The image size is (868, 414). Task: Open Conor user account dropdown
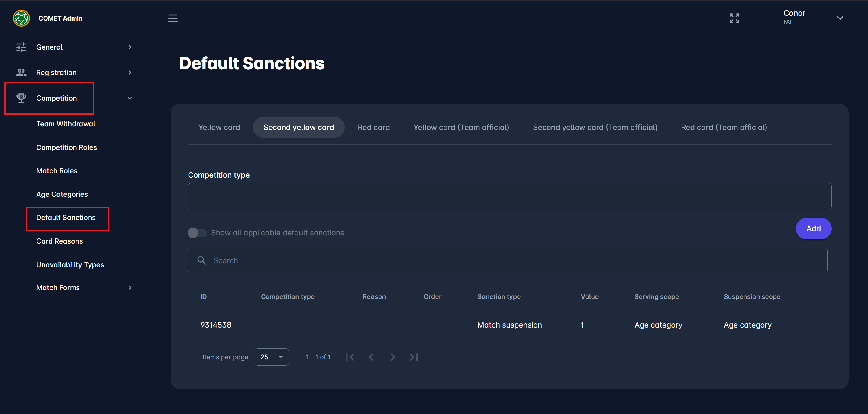pos(840,18)
